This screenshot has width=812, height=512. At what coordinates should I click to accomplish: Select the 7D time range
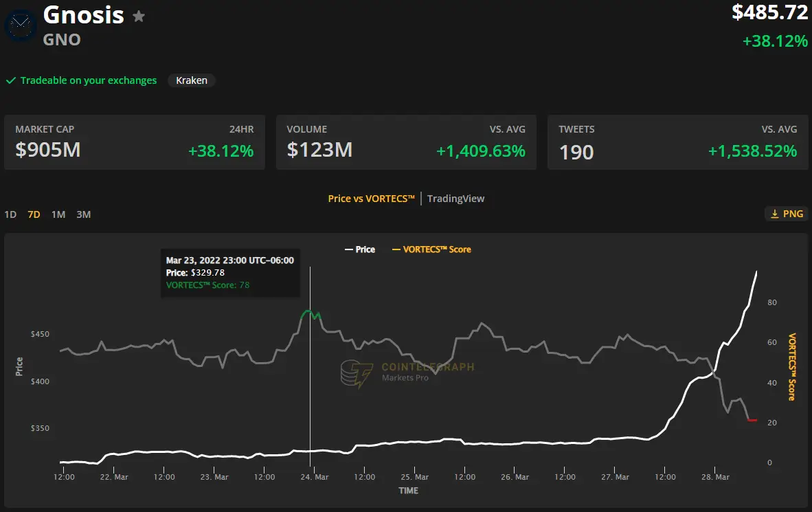coord(34,214)
